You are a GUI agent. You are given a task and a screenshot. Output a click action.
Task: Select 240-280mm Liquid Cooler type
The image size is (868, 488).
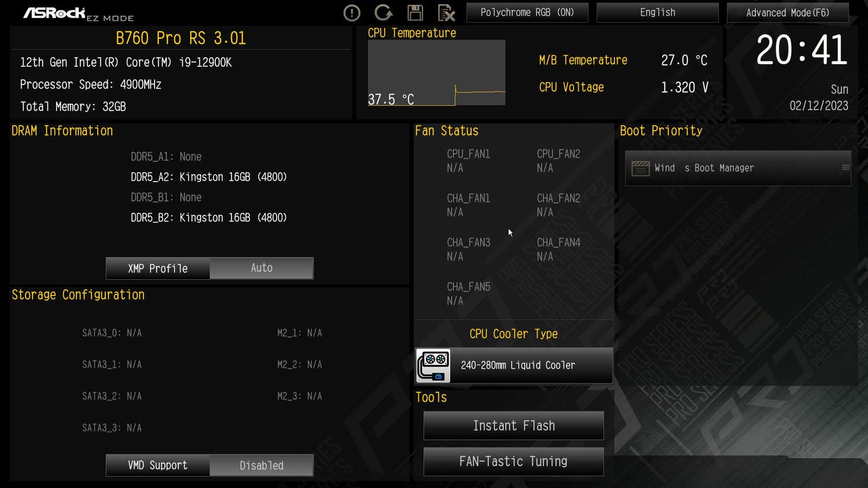[x=514, y=365]
